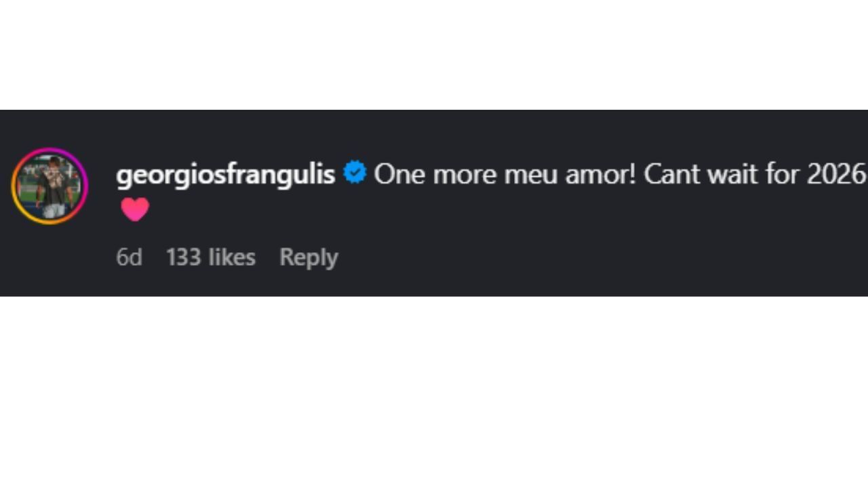Screen dimensions: 868x488
Task: Click the blue verified badge next to georgiosfrangulis
Action: coord(355,174)
